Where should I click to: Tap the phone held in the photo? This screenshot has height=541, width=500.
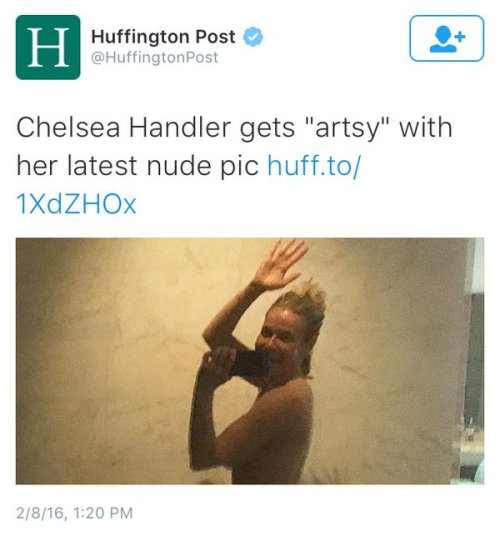[x=251, y=364]
